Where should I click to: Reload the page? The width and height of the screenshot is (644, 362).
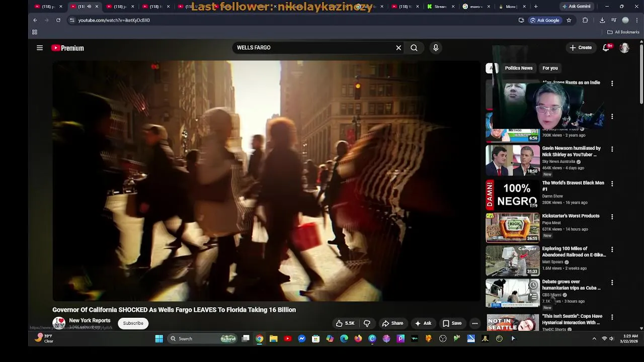[x=58, y=20]
